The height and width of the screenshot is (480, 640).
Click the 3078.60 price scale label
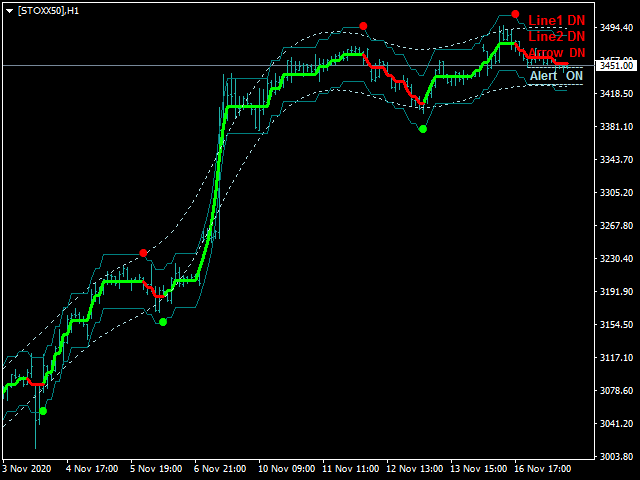pyautogui.click(x=616, y=391)
